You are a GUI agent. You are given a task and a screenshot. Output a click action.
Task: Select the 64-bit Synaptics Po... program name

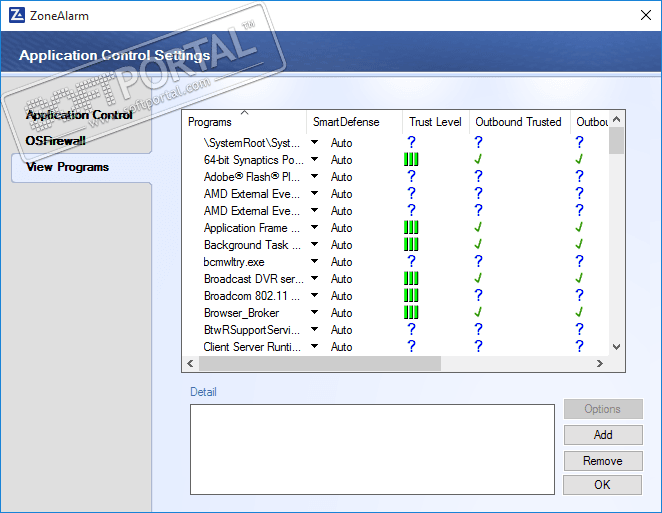point(253,160)
